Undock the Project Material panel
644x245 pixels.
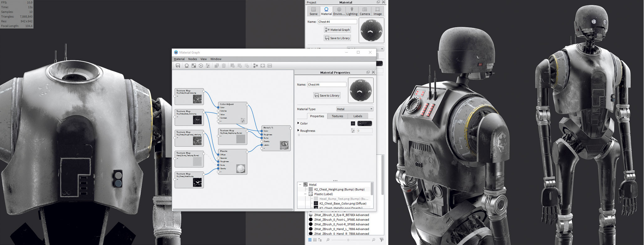click(x=378, y=2)
